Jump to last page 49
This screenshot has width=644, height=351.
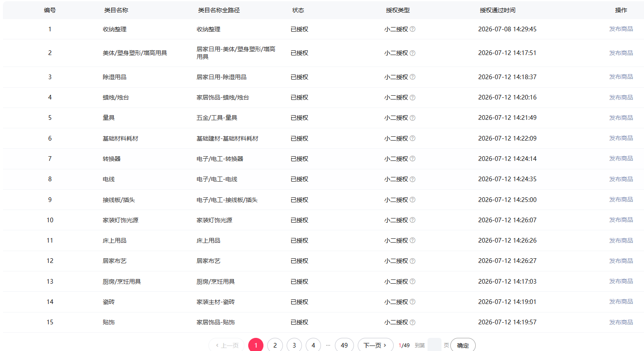coord(344,345)
